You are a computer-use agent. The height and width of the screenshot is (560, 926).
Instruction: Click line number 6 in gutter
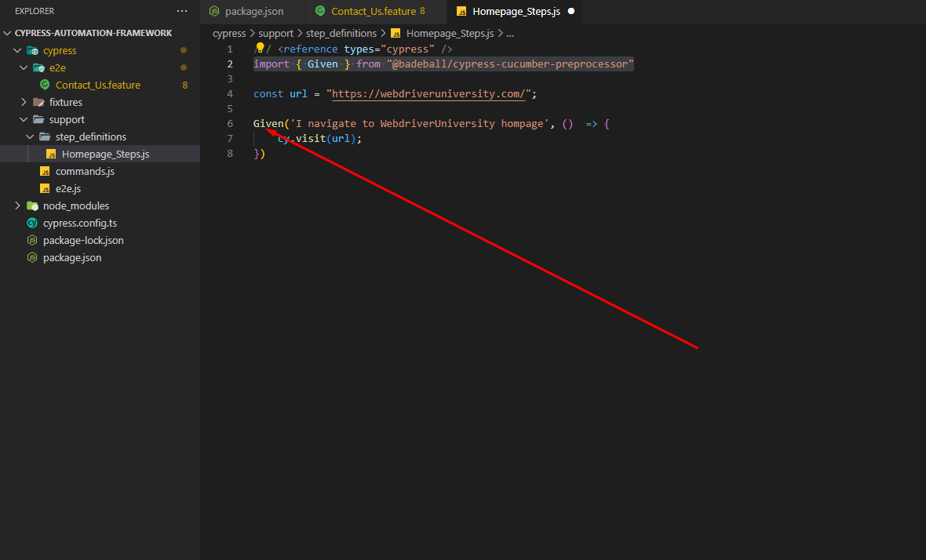point(230,124)
